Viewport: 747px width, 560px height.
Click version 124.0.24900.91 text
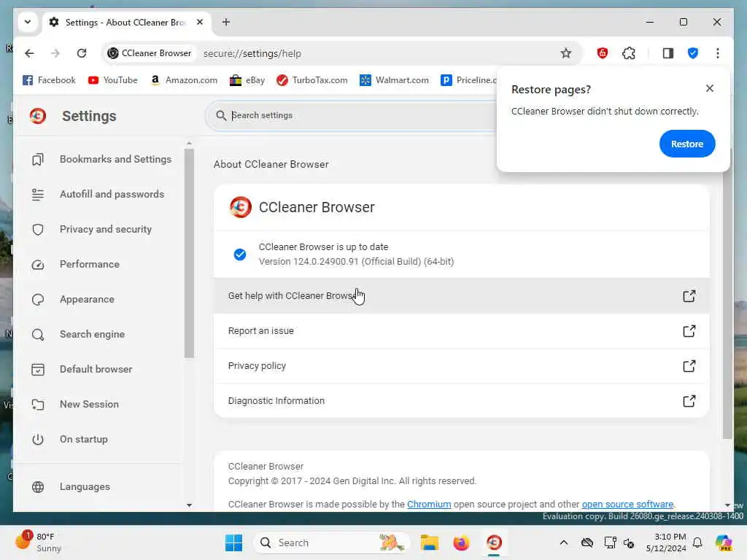pos(356,262)
